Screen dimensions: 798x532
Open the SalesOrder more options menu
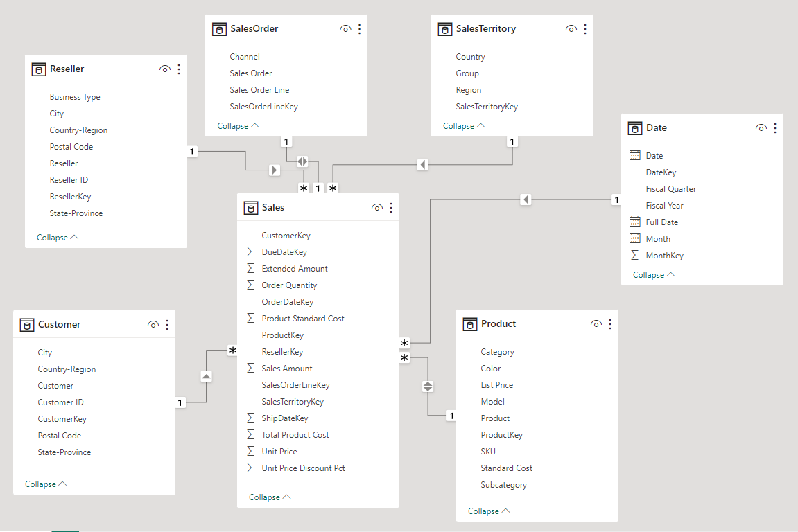click(359, 29)
